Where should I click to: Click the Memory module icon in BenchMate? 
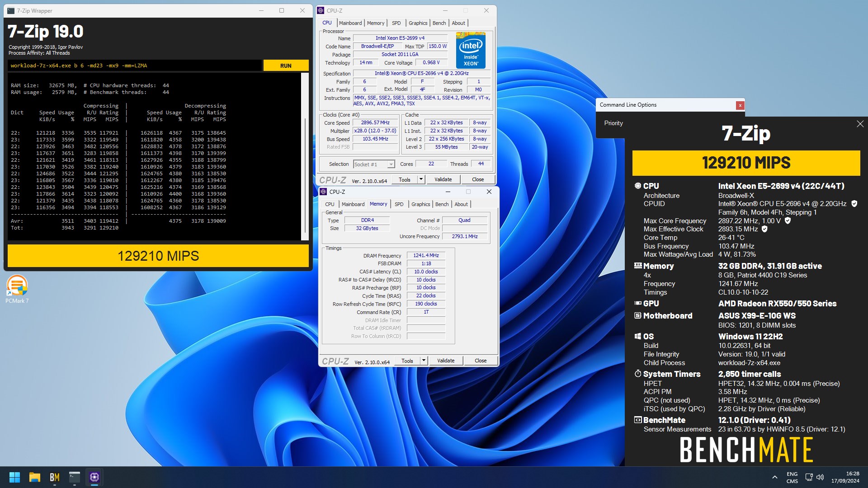tap(638, 266)
